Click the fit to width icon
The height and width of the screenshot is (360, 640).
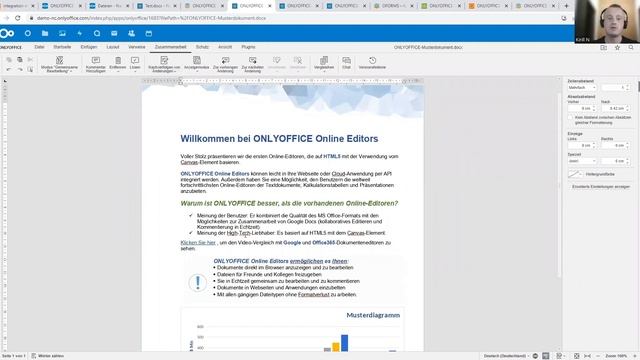coord(587,356)
